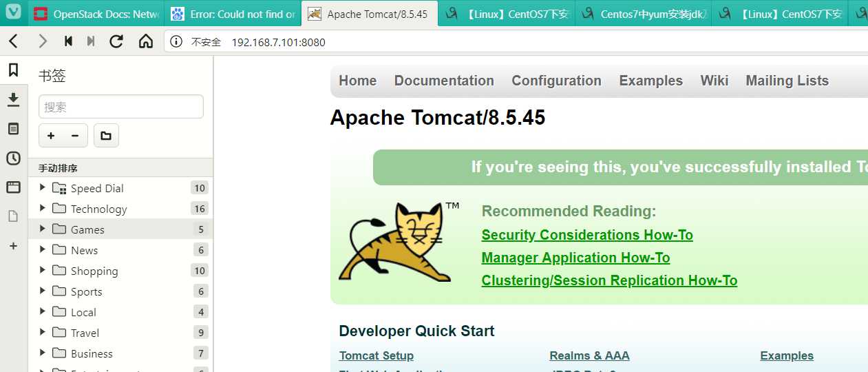Go forward with the Forward arrow
The image size is (868, 372).
coord(43,42)
